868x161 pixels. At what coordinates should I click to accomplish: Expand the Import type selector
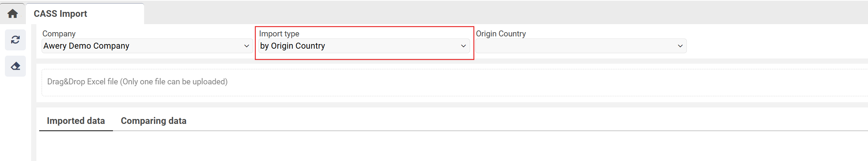coord(364,46)
